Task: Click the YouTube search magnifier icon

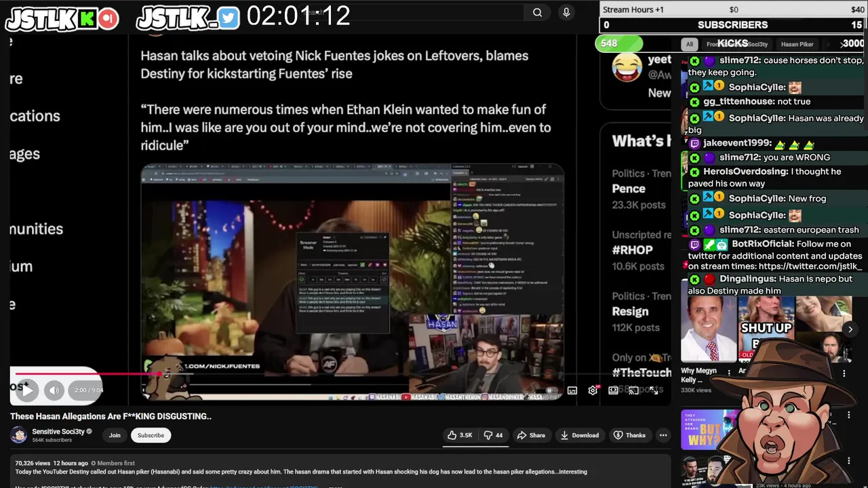Action: (x=537, y=12)
